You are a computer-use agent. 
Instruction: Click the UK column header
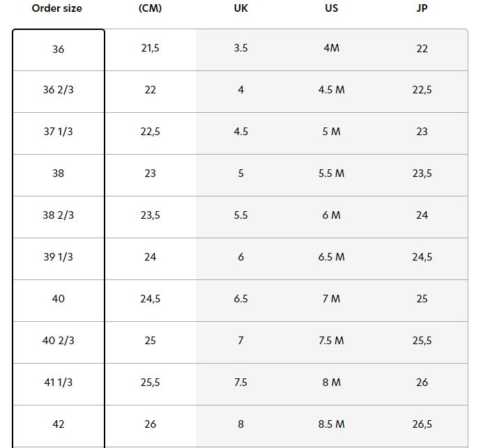click(240, 8)
